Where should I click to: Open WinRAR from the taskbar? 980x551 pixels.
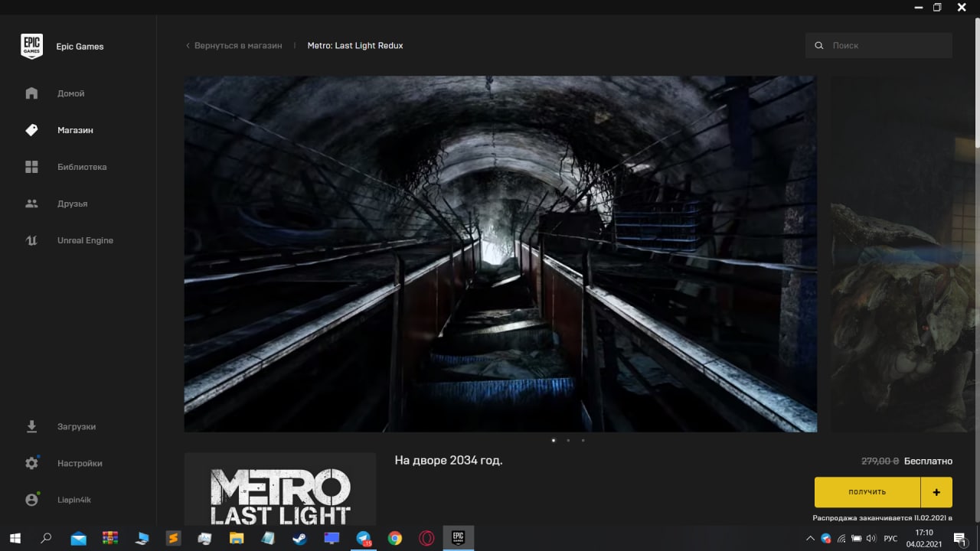pos(110,538)
